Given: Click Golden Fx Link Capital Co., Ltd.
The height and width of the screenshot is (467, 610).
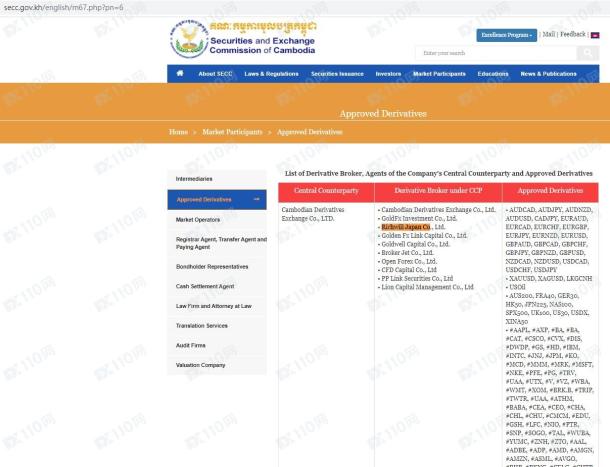Looking at the screenshot, I should pos(424,235).
